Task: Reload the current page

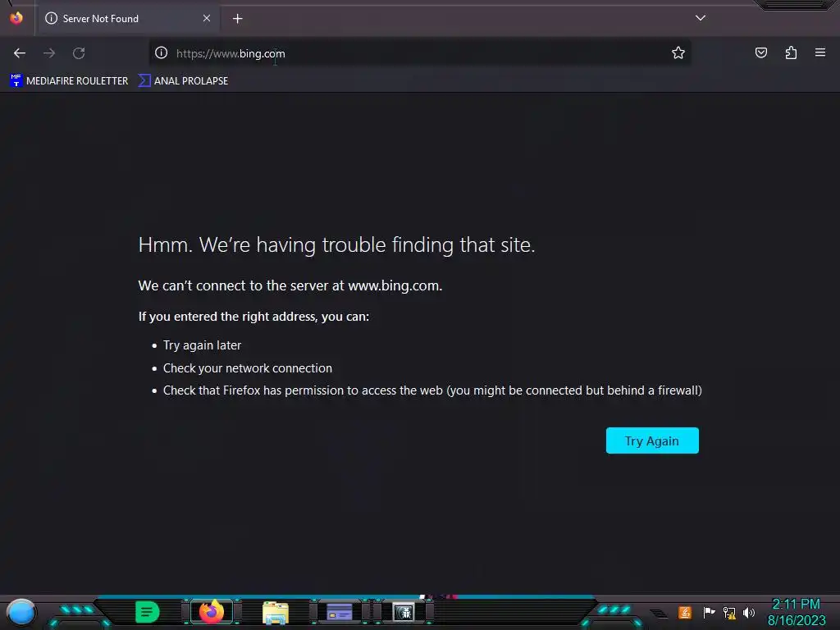Action: (79, 53)
